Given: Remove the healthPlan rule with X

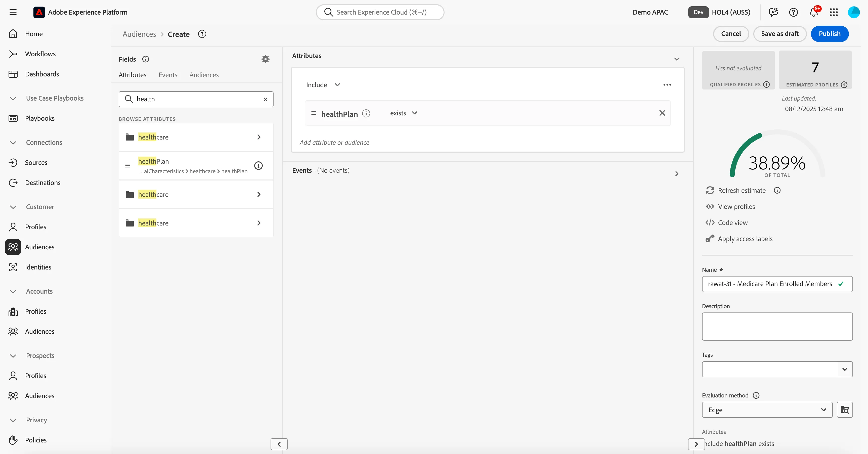Looking at the screenshot, I should pyautogui.click(x=662, y=113).
